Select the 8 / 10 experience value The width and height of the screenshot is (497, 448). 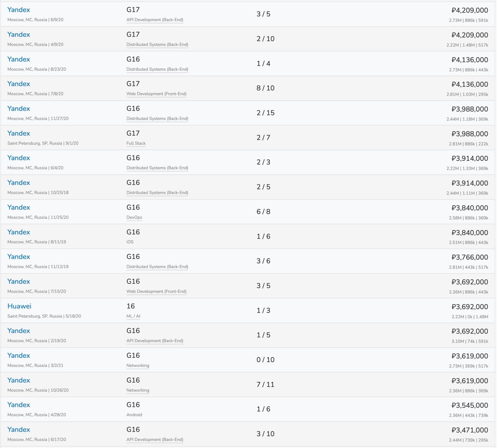pos(266,88)
